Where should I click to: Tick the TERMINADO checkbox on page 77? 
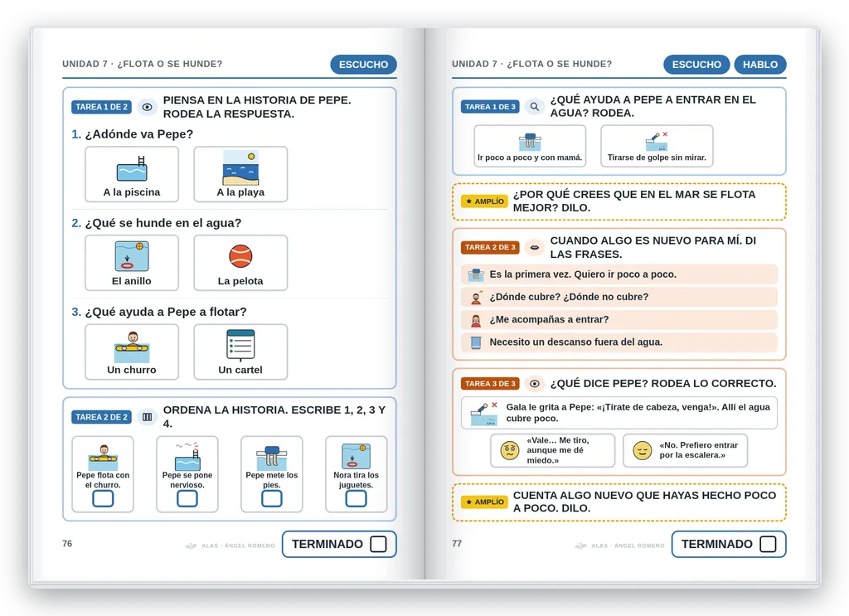pyautogui.click(x=768, y=544)
